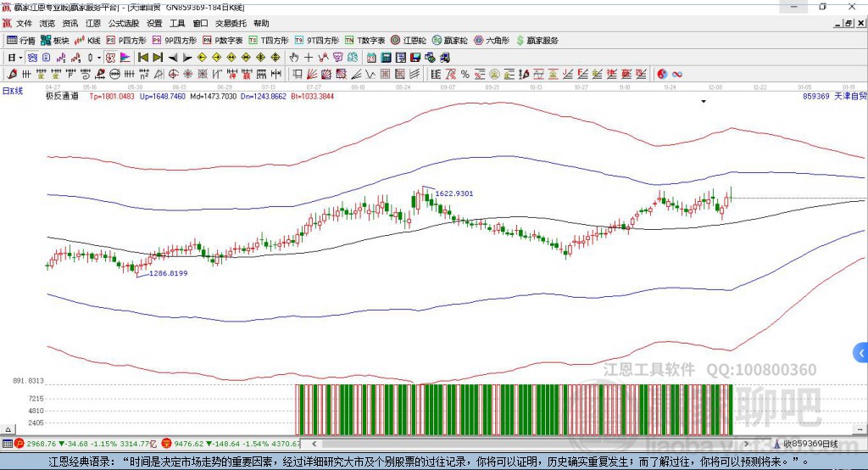
Task: Click the 赢家服务 toolbar button
Action: [x=537, y=40]
